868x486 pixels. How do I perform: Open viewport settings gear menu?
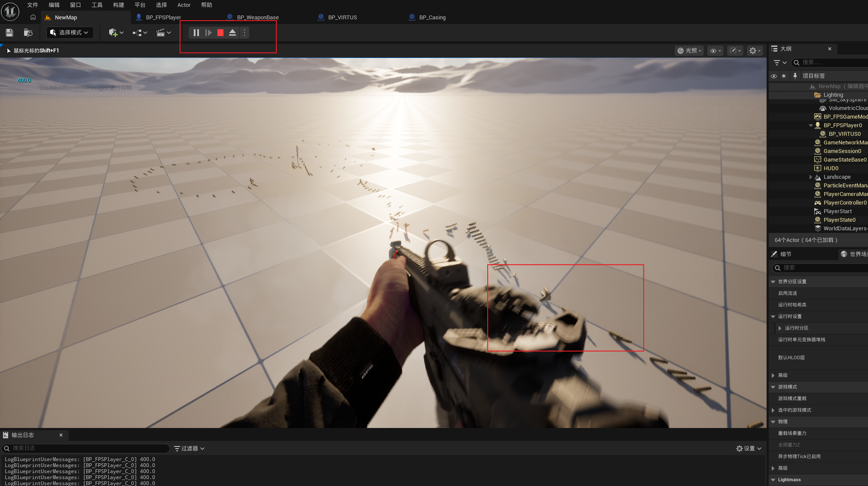tap(755, 51)
